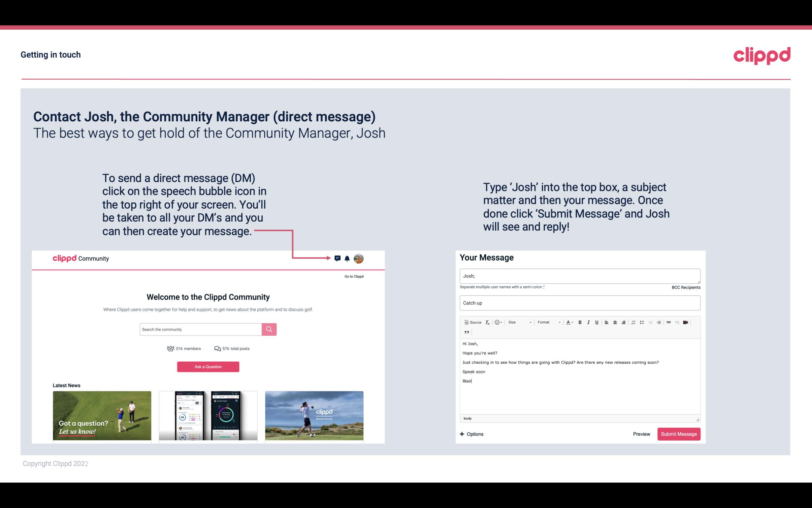The image size is (812, 508).
Task: Click the blockquote icon in message toolbar
Action: click(466, 332)
